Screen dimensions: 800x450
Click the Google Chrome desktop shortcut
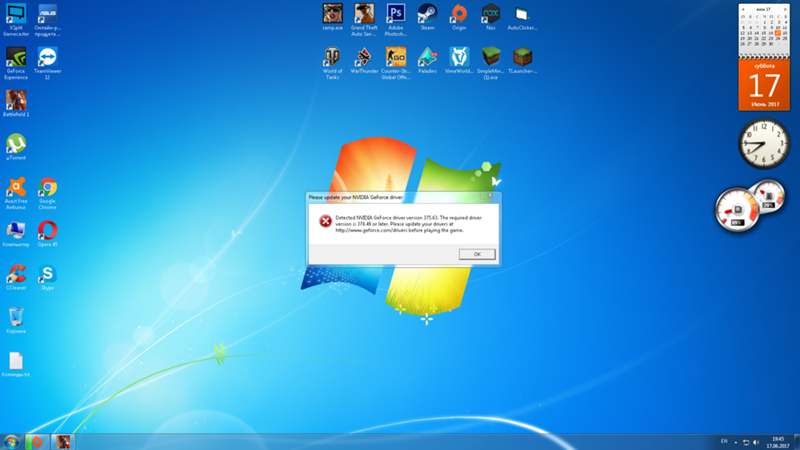point(47,193)
